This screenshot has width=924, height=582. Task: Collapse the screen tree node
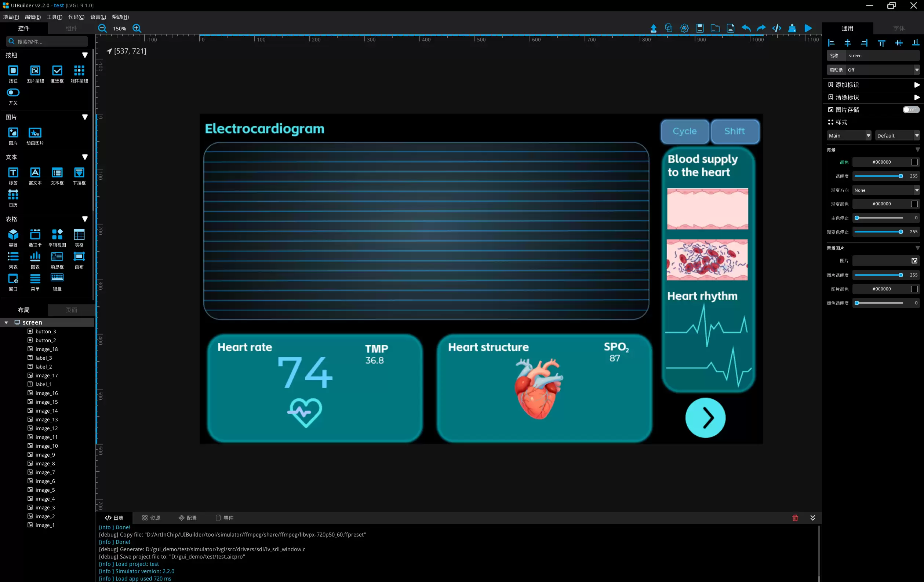pos(6,322)
